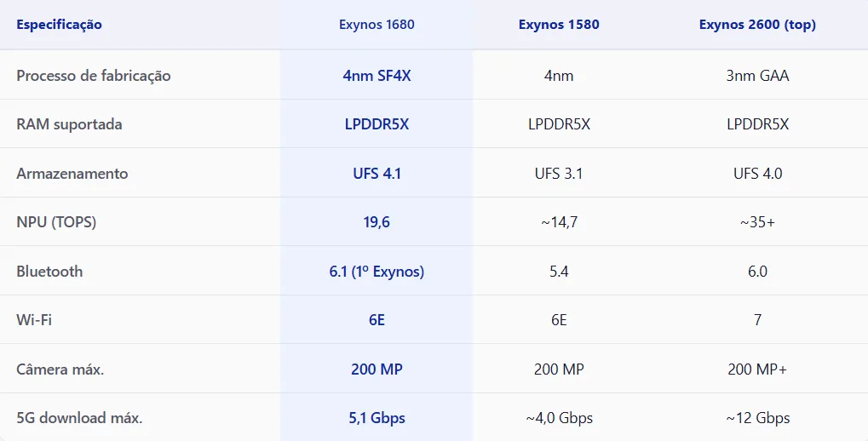This screenshot has width=868, height=441.
Task: Click the 6.1 (1º Exynos) Bluetooth cell
Action: (x=377, y=272)
